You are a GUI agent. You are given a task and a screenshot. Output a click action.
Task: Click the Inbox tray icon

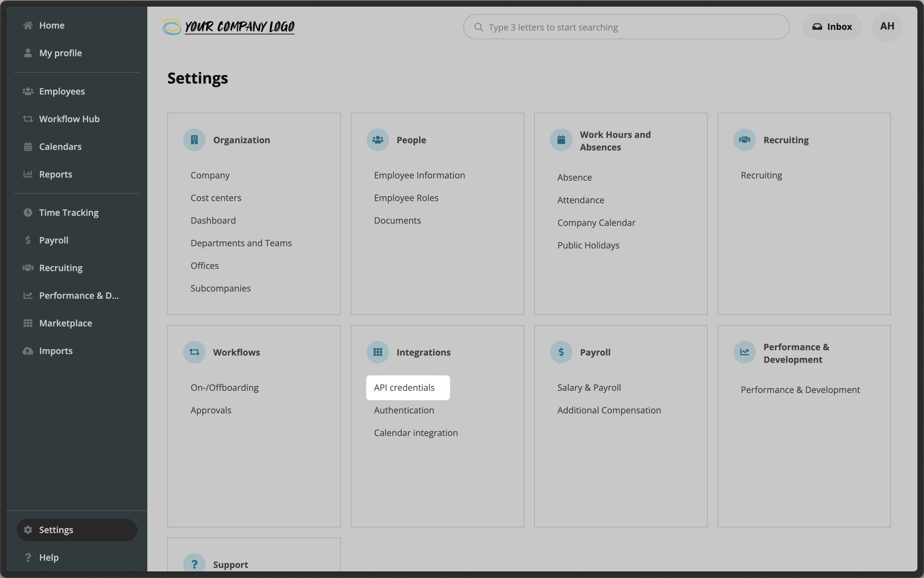(x=817, y=27)
